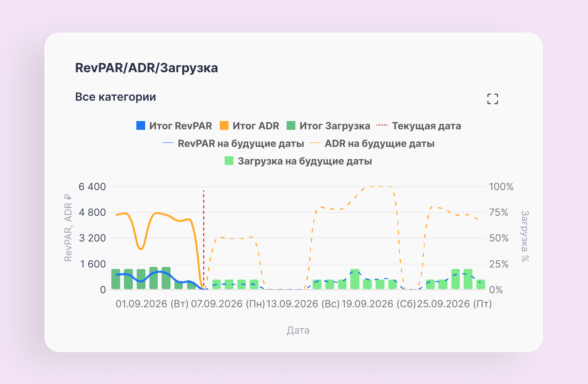Click the 3 200 left axis value
The width and height of the screenshot is (588, 384).
[x=92, y=238]
